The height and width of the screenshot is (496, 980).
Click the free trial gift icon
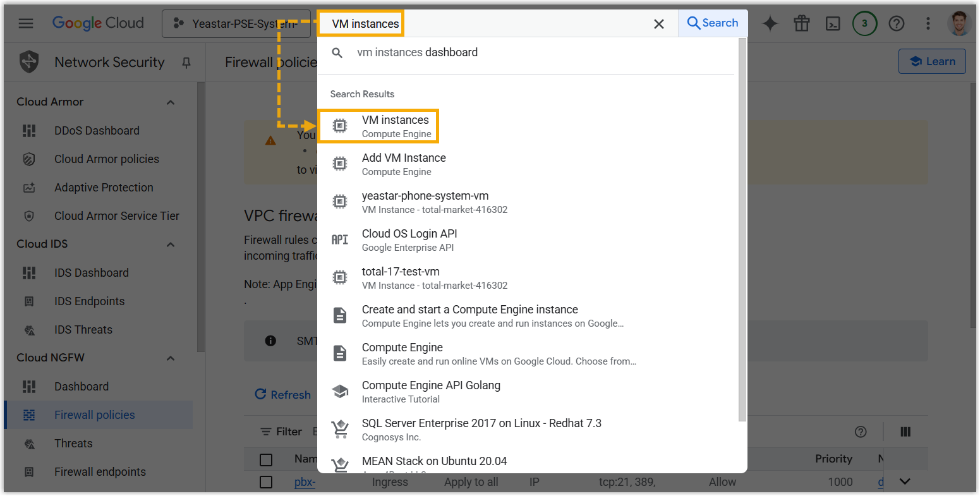[801, 24]
